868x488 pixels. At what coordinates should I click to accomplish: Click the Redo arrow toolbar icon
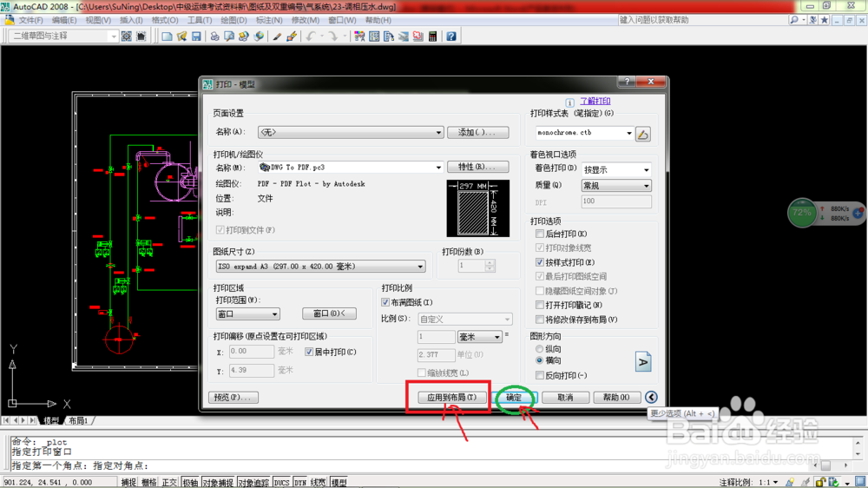point(332,36)
